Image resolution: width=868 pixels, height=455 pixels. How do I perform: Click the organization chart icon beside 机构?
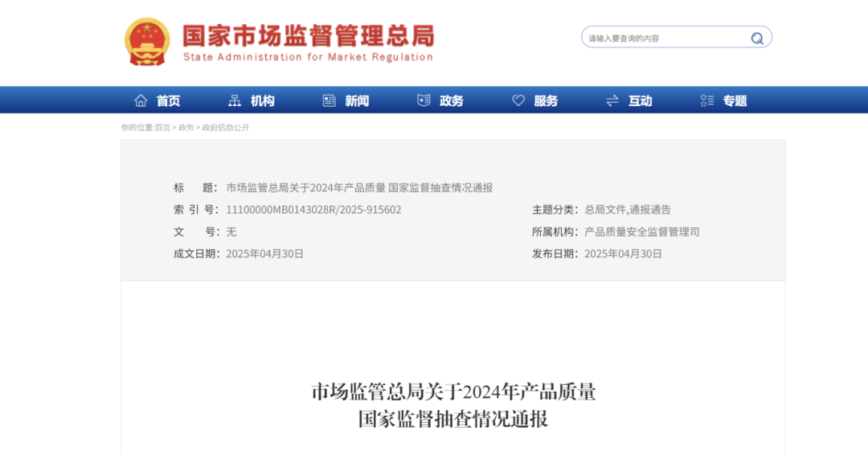point(235,100)
